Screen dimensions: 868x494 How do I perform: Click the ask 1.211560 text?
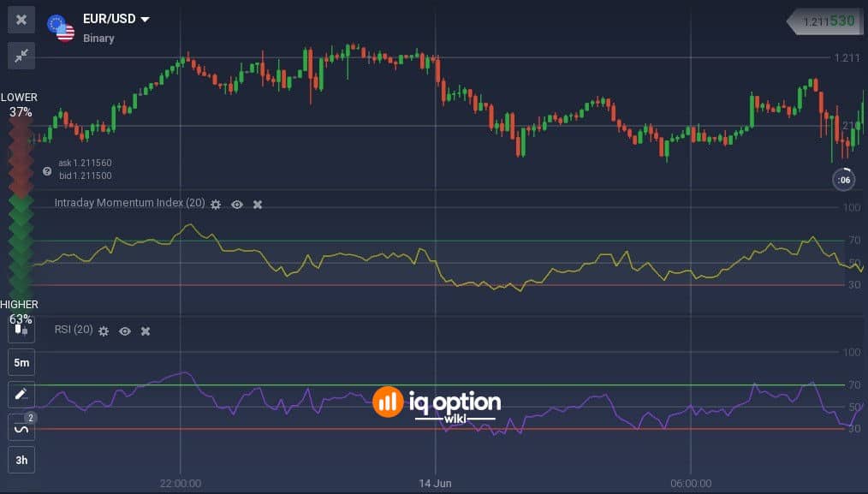[85, 163]
